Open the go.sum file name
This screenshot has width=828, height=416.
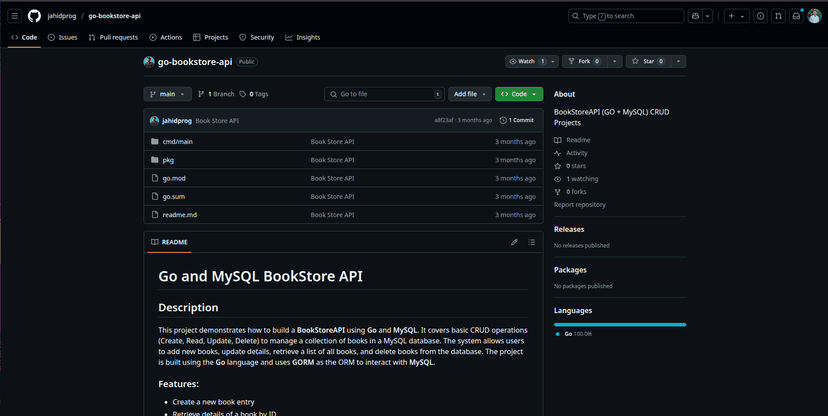point(174,197)
